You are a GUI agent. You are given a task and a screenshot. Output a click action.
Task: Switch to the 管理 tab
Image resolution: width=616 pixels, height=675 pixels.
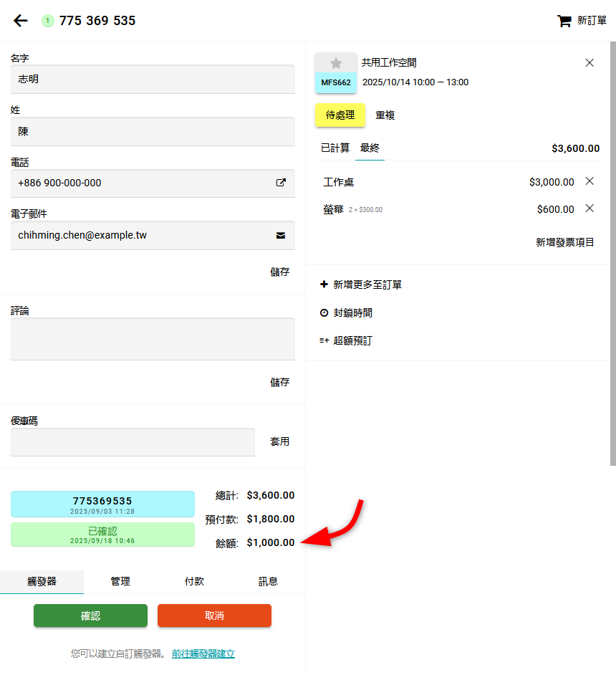point(120,581)
